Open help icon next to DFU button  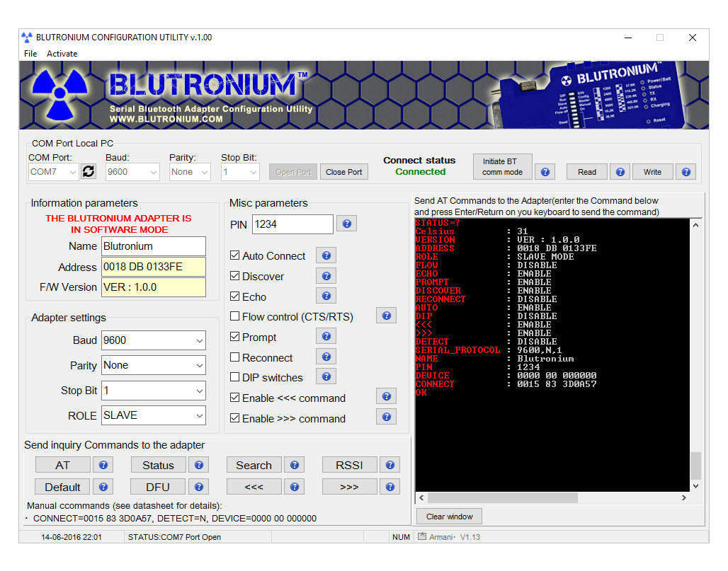(x=199, y=487)
